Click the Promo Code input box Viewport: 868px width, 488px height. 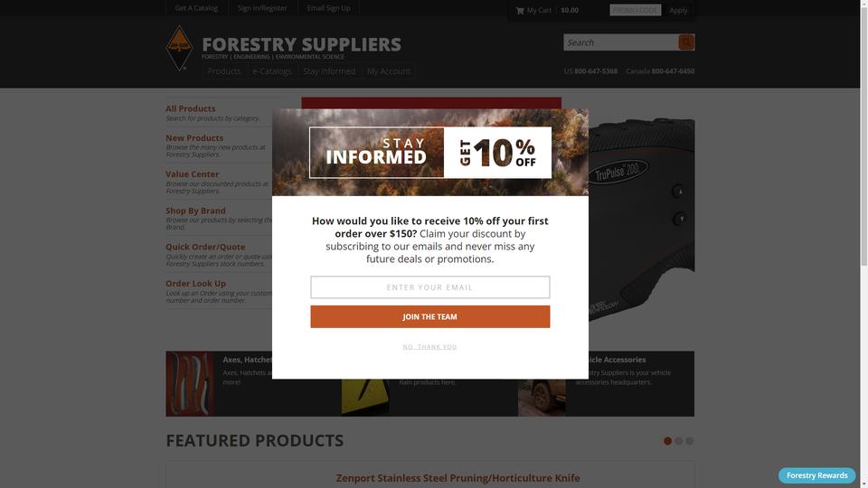636,10
